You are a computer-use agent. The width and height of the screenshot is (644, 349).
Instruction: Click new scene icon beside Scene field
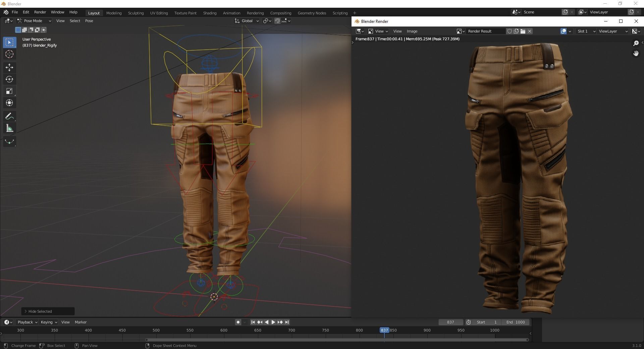565,12
